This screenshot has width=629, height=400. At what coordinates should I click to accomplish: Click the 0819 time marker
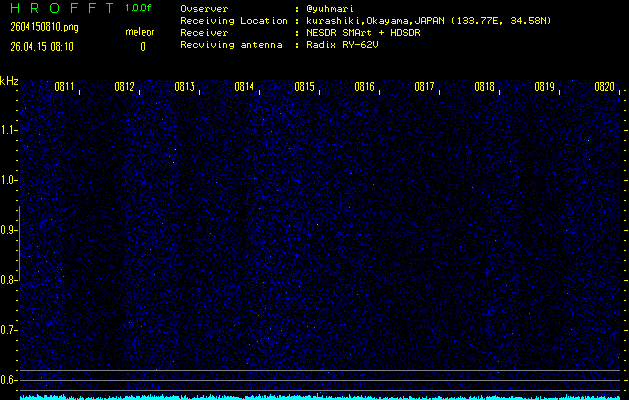click(x=544, y=87)
